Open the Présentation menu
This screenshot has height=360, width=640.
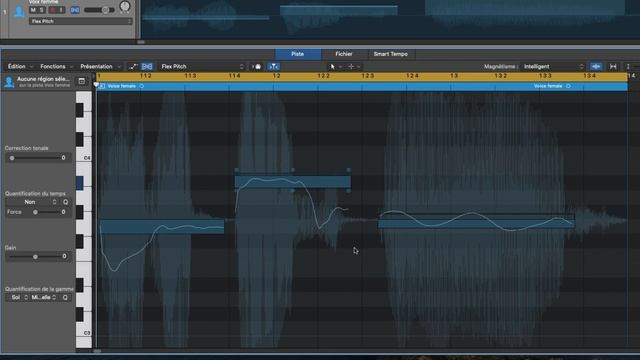click(100, 67)
